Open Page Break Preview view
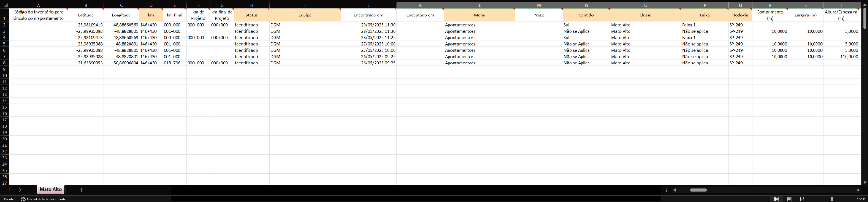This screenshot has height=202, width=868. point(803,199)
